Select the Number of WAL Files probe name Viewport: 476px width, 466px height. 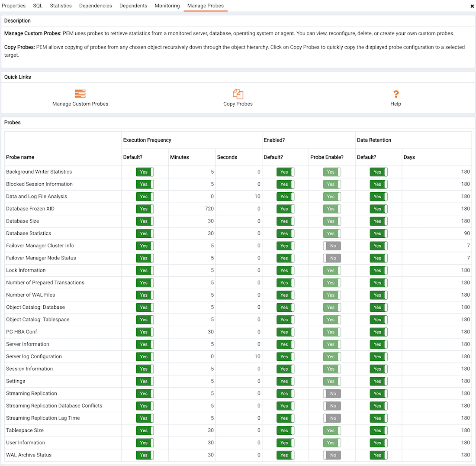(31, 295)
